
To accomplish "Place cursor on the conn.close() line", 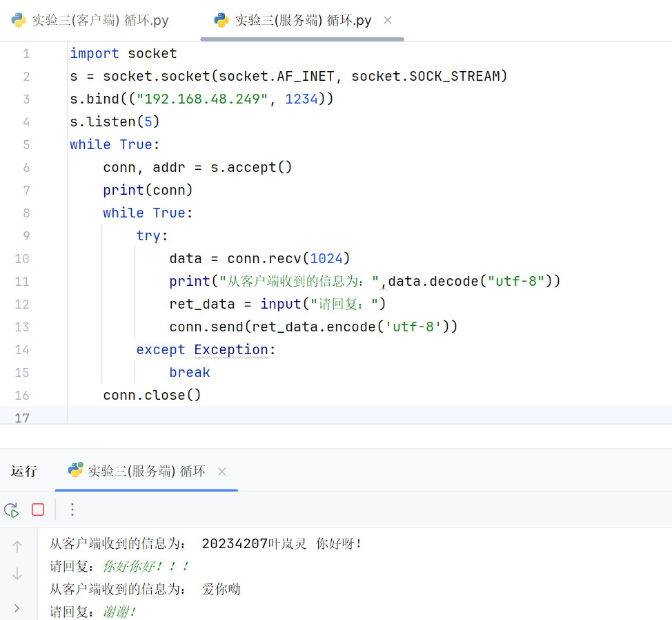I will (x=152, y=395).
